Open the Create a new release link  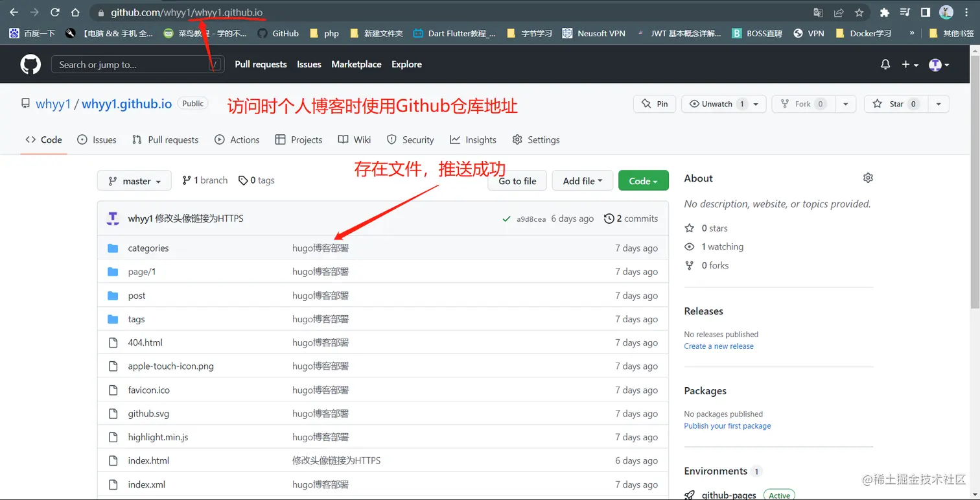pos(719,346)
